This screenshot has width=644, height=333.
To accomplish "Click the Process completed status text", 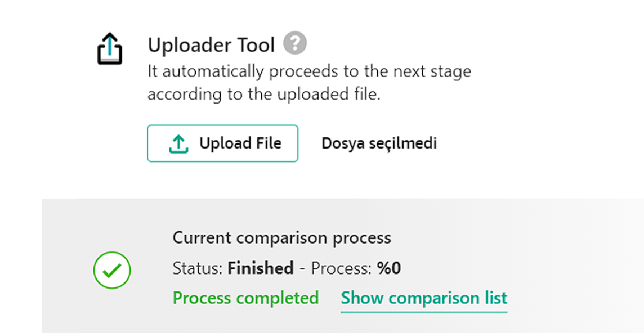I will 245,298.
